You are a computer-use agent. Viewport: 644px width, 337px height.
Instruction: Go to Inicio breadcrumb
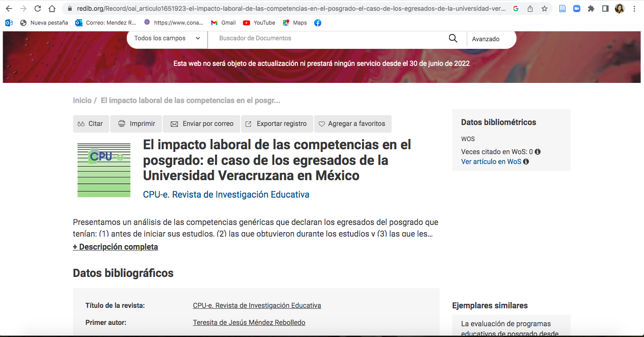(82, 101)
